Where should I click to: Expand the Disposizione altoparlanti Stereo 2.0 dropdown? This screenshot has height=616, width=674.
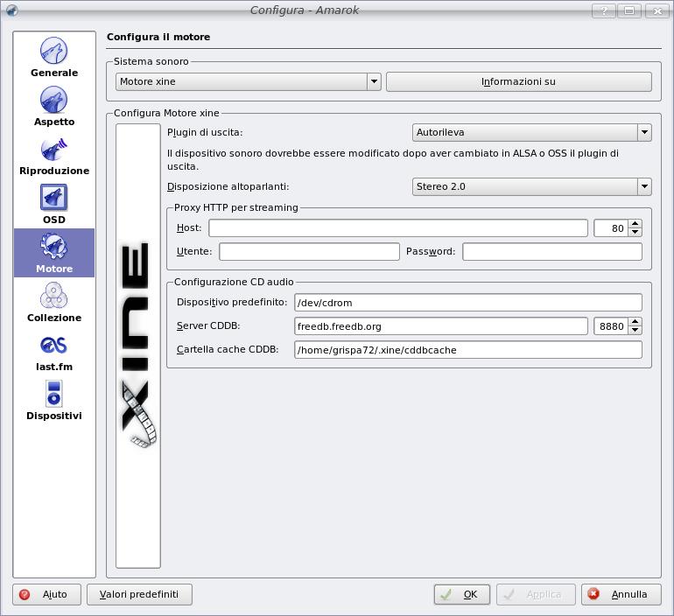pyautogui.click(x=644, y=186)
